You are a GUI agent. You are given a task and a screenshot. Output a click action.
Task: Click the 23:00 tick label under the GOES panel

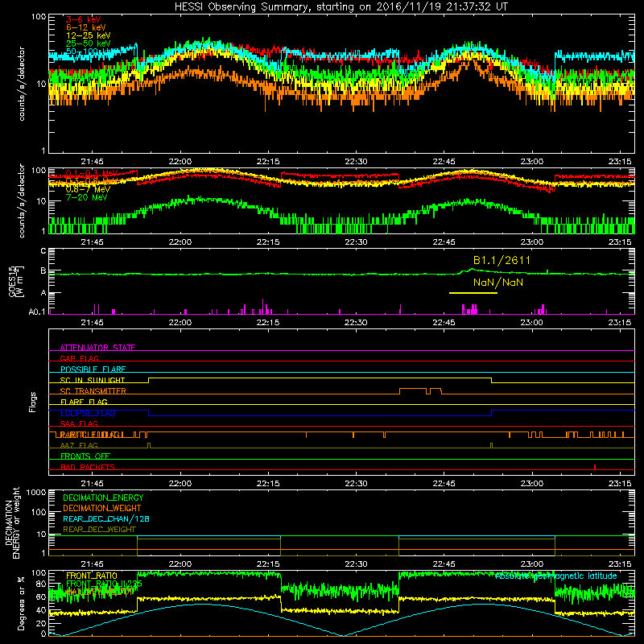tap(532, 323)
